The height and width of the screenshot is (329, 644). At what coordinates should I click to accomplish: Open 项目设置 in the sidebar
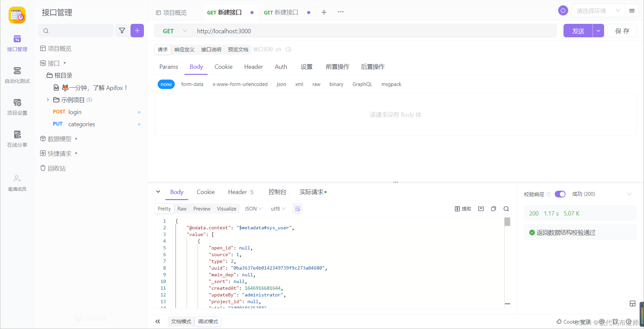click(17, 107)
